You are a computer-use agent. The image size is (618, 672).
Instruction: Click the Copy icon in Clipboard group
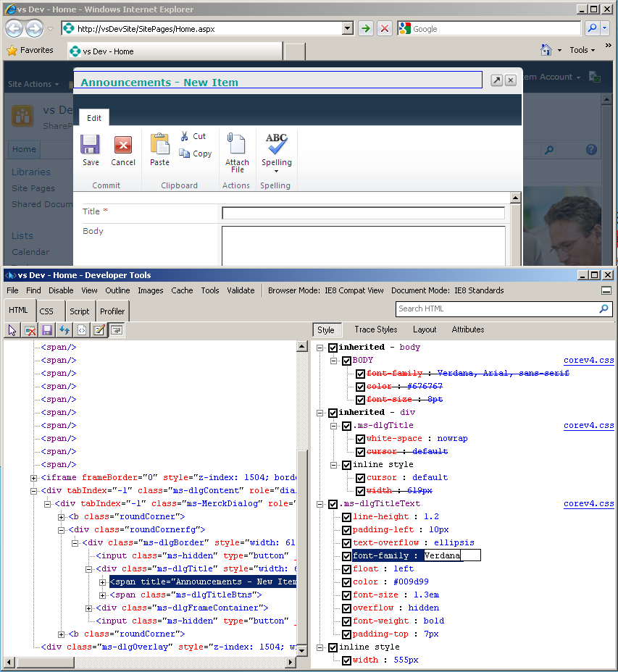click(x=185, y=154)
